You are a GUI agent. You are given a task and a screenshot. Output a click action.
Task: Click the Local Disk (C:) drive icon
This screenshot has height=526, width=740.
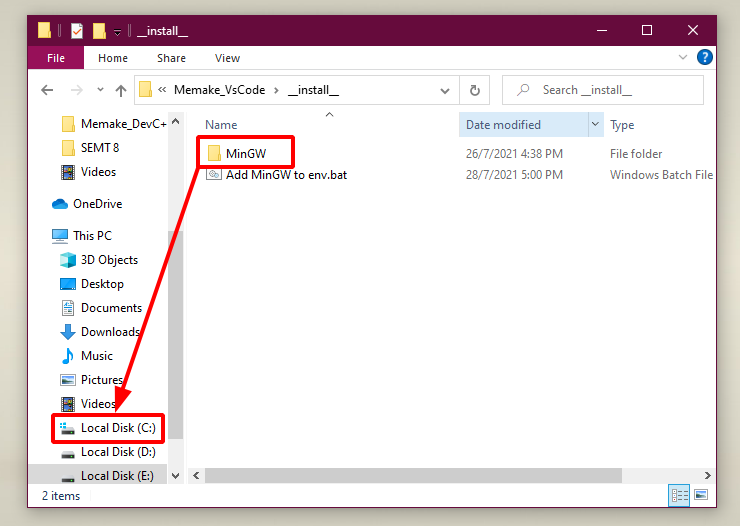point(67,428)
